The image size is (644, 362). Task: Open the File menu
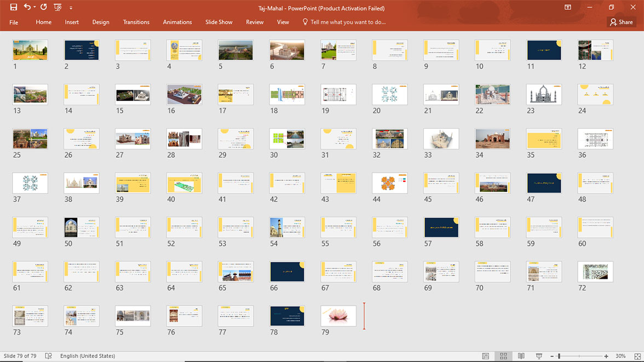pyautogui.click(x=14, y=22)
